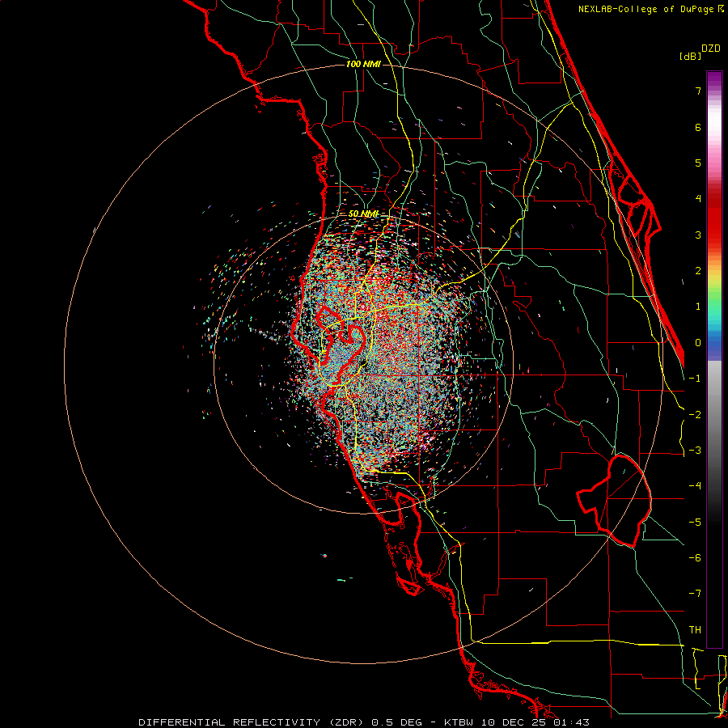Click the DZD color scale title
This screenshot has width=728, height=728.
711,49
